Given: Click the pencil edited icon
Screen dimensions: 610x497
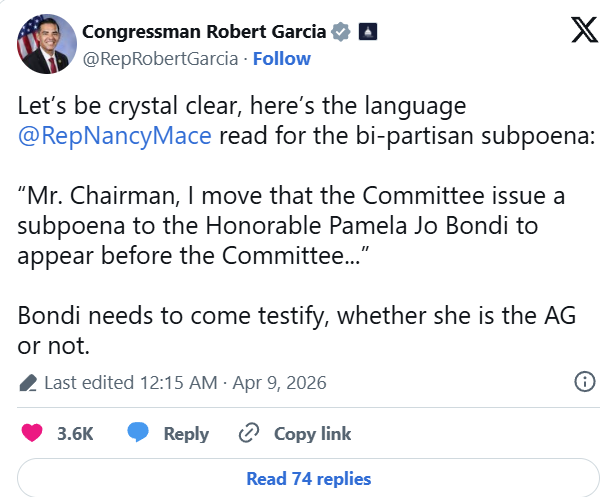Looking at the screenshot, I should (x=28, y=382).
